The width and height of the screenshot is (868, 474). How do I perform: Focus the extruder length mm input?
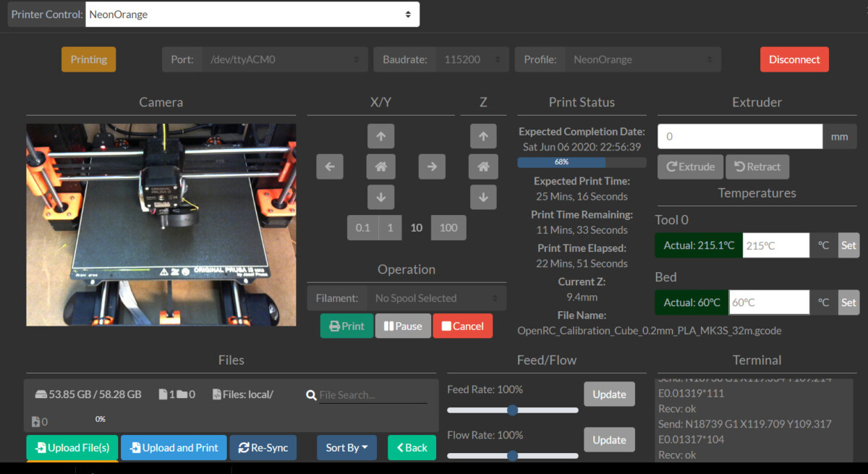point(740,136)
